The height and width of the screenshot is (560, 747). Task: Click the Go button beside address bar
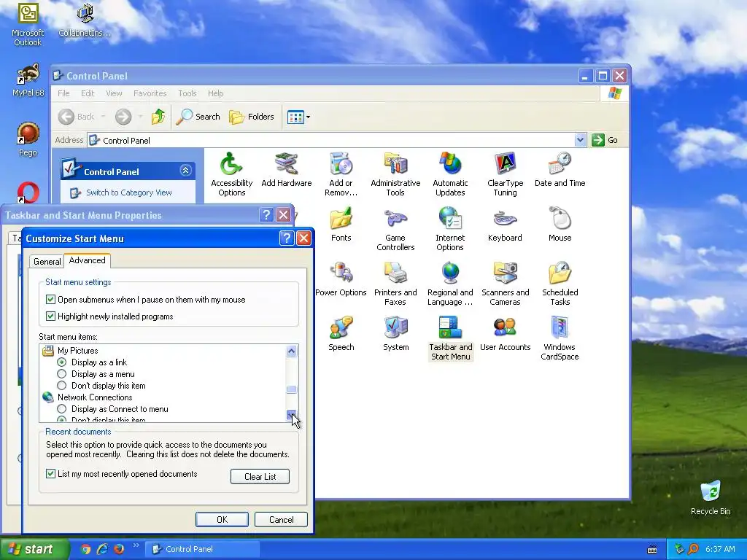pos(605,140)
